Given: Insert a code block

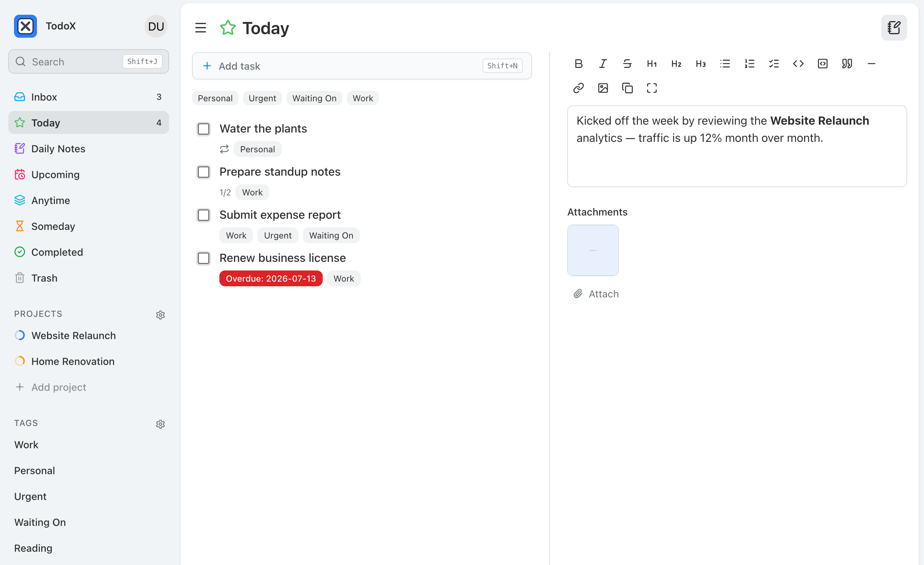Looking at the screenshot, I should [x=822, y=64].
